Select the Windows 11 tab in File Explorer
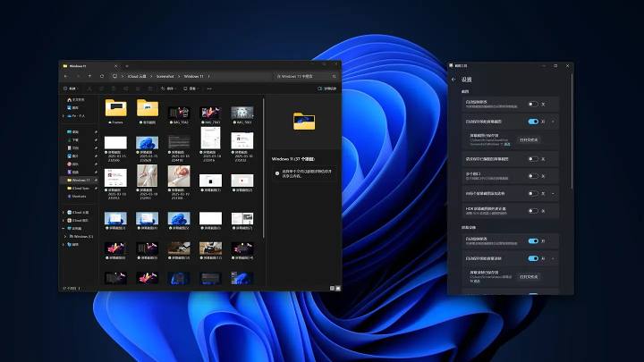 pyautogui.click(x=90, y=65)
